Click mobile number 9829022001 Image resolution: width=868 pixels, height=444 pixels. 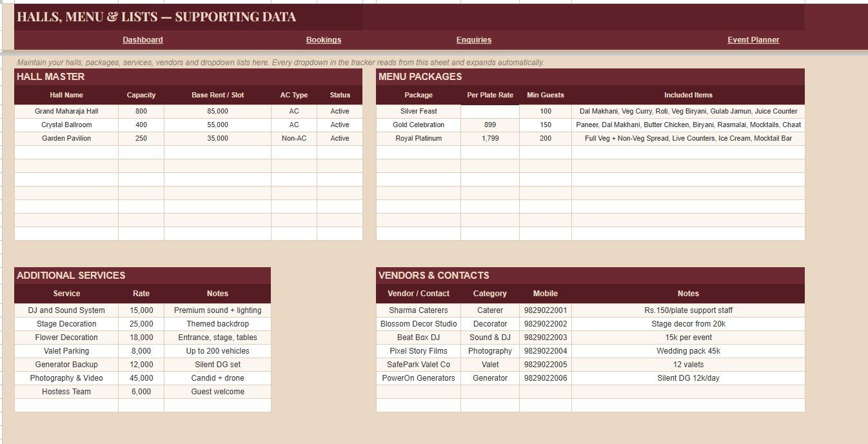coord(546,310)
